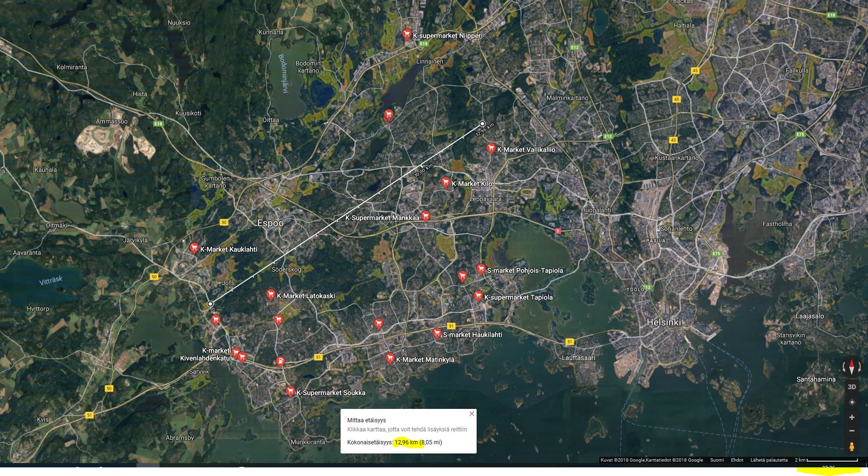Click the compass to reset north
868x476 pixels.
(x=851, y=367)
